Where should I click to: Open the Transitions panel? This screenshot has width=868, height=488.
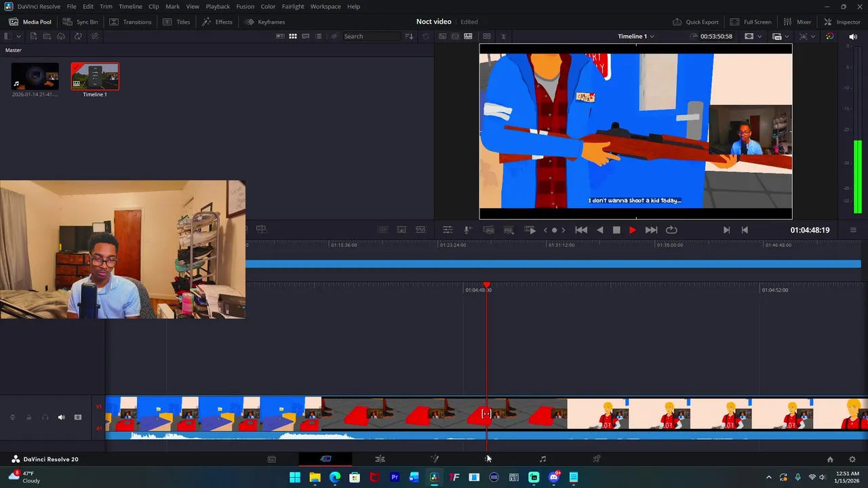click(x=130, y=22)
